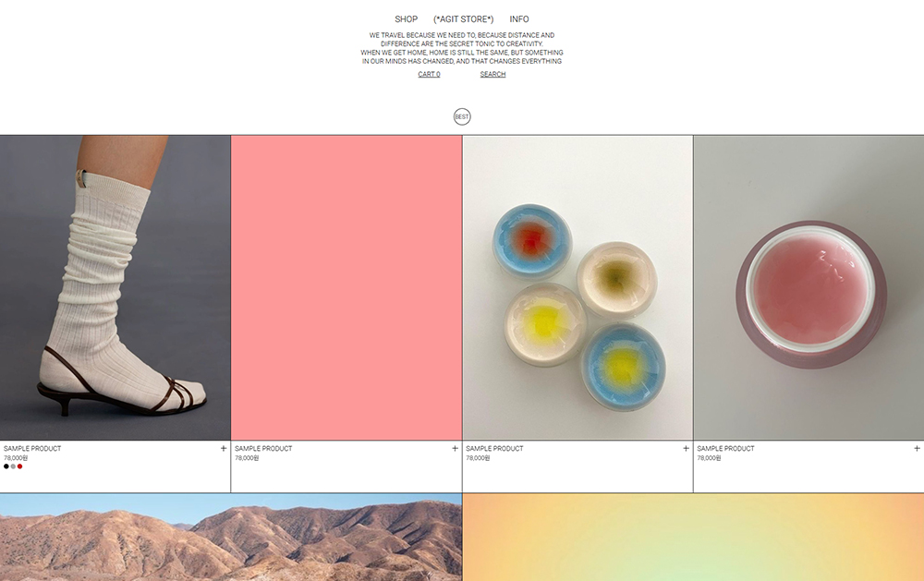Open the desert mountains banner image

click(x=231, y=538)
